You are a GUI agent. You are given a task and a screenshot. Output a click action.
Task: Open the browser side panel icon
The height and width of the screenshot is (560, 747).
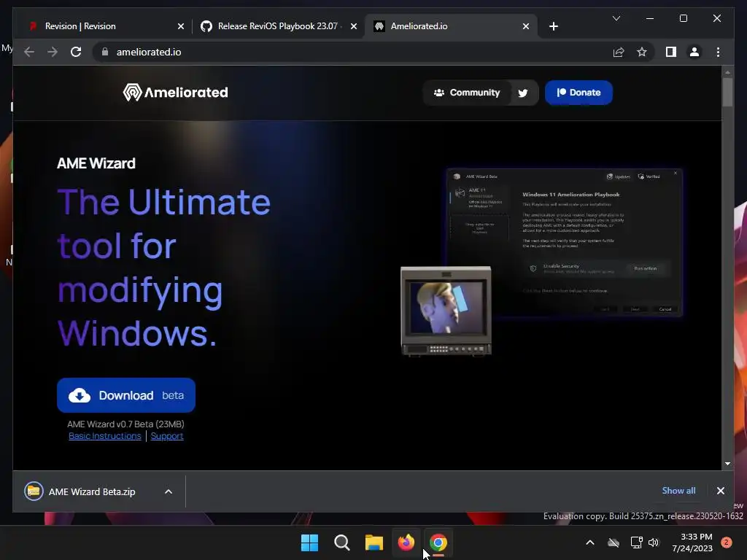671,52
